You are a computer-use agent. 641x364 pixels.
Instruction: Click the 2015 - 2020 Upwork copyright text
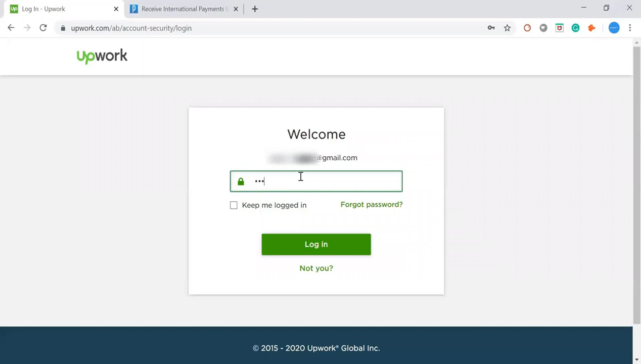tap(316, 348)
